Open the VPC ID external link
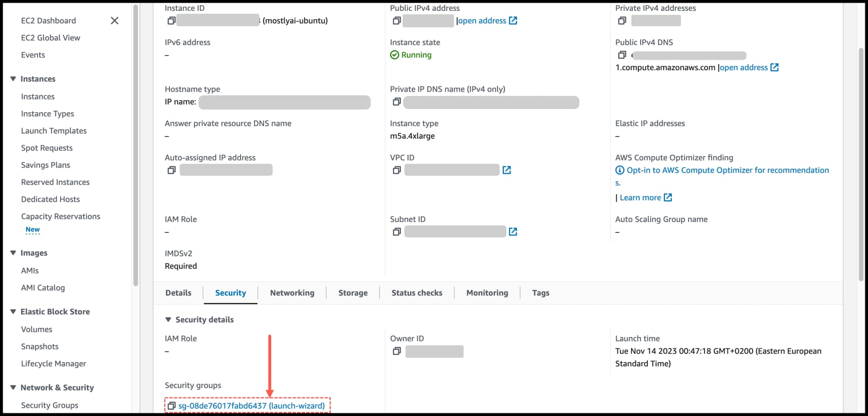This screenshot has height=416, width=868. click(x=507, y=170)
